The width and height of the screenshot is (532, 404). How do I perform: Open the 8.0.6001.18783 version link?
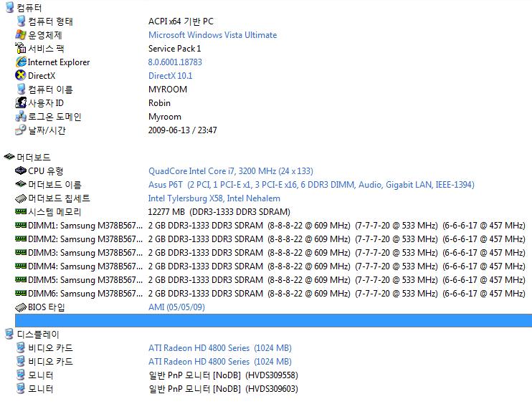click(x=175, y=62)
